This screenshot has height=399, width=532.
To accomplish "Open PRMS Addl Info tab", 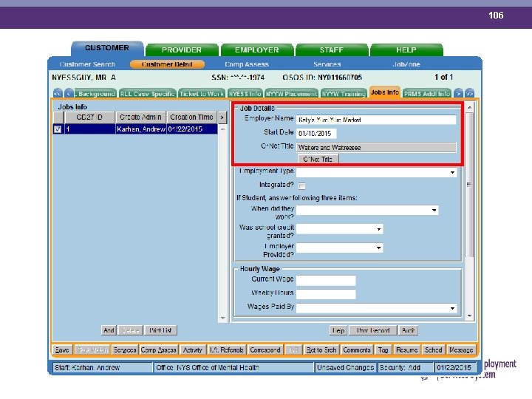I will [x=427, y=94].
